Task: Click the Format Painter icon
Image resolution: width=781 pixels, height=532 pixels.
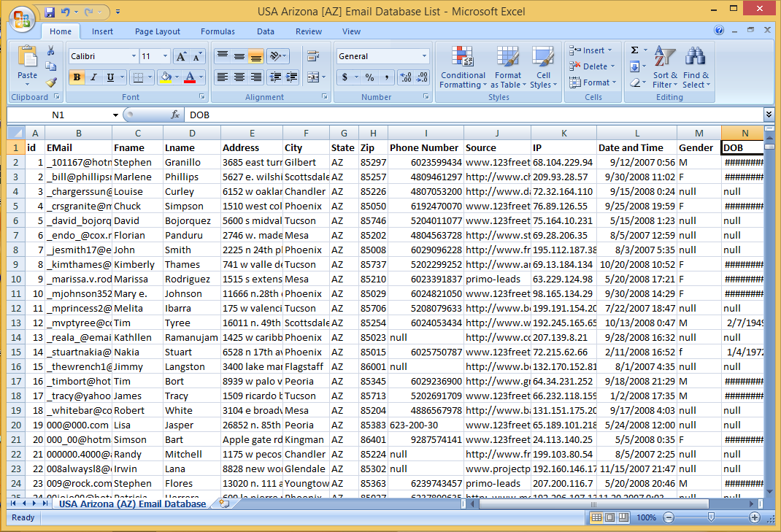Action: pos(50,82)
